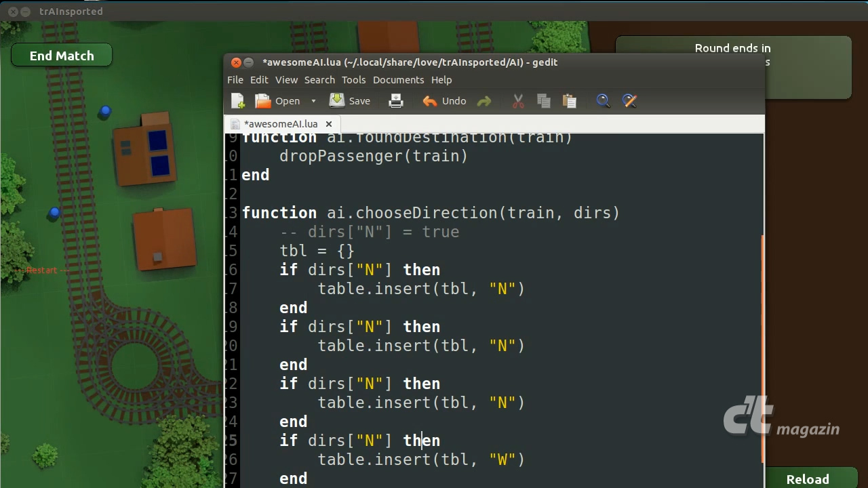Undo the last edit
This screenshot has height=488, width=868.
(x=444, y=101)
